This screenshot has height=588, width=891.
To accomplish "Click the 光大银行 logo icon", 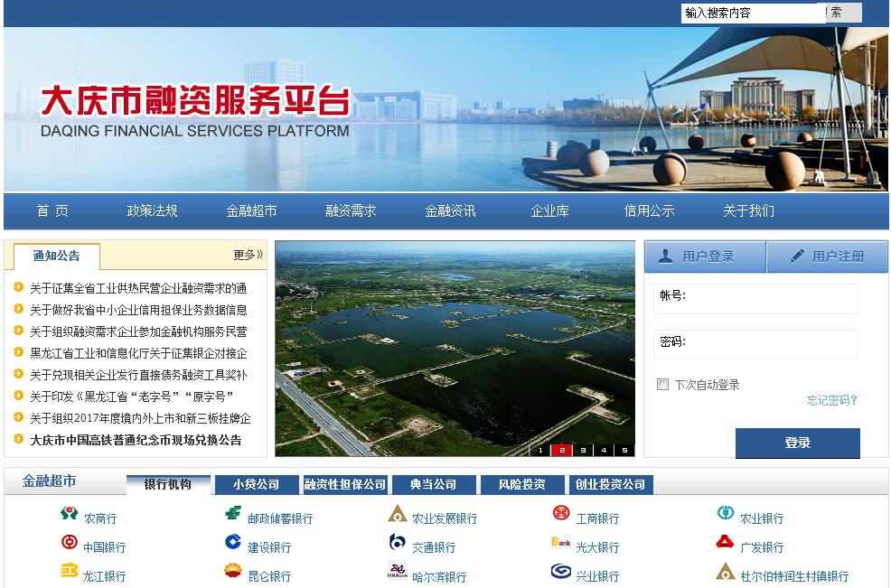I will 561,542.
